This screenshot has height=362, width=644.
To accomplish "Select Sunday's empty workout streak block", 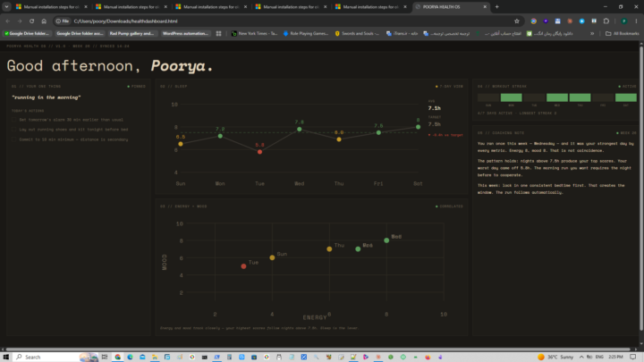I will 488,97.
